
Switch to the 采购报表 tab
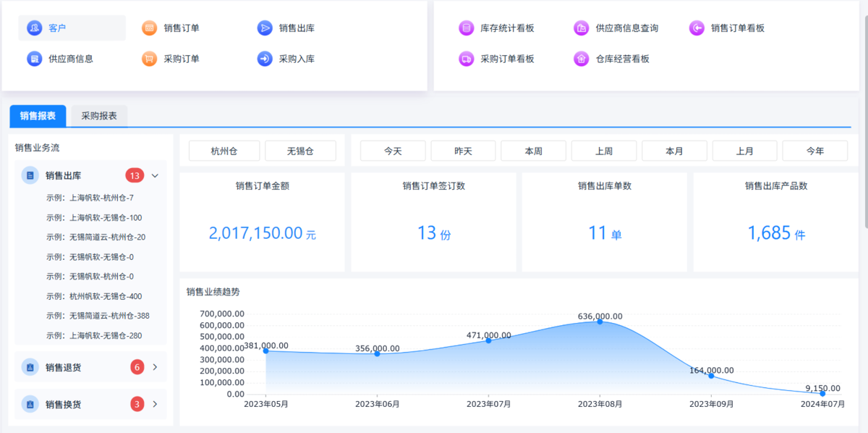tap(99, 116)
